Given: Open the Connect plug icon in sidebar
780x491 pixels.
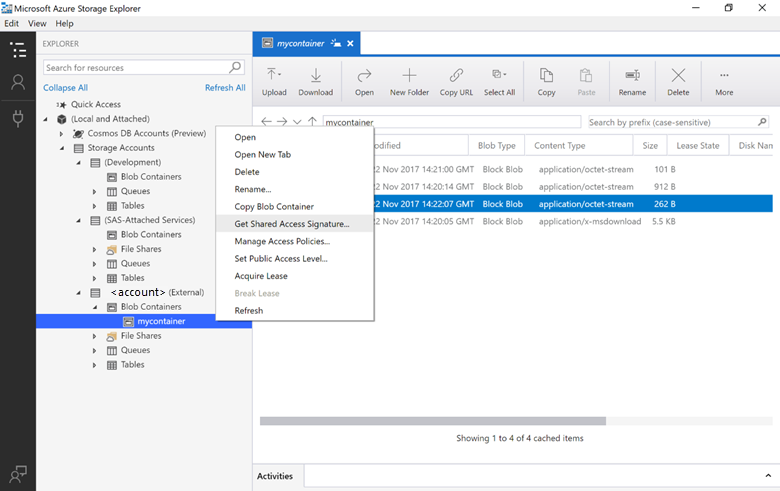Looking at the screenshot, I should tap(17, 118).
